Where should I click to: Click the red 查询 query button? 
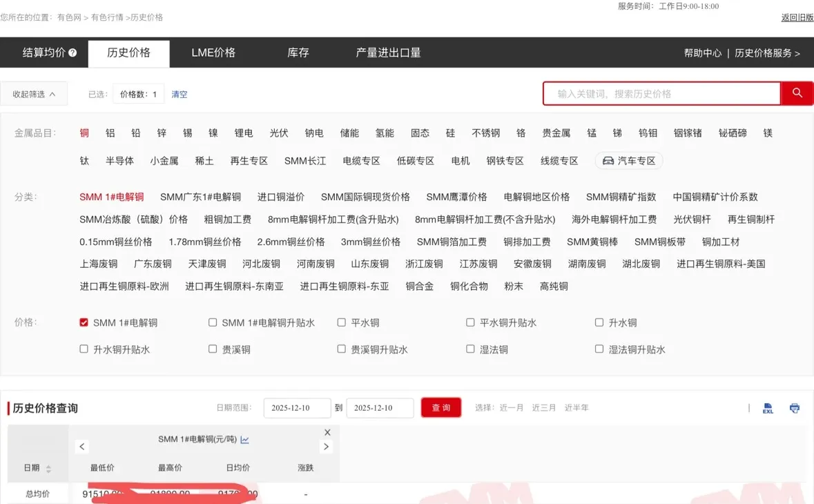(x=440, y=407)
